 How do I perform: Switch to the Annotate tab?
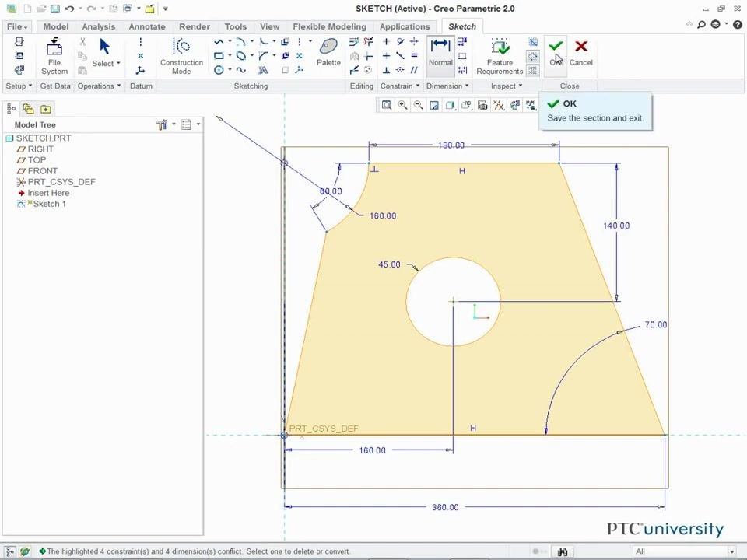pyautogui.click(x=147, y=26)
